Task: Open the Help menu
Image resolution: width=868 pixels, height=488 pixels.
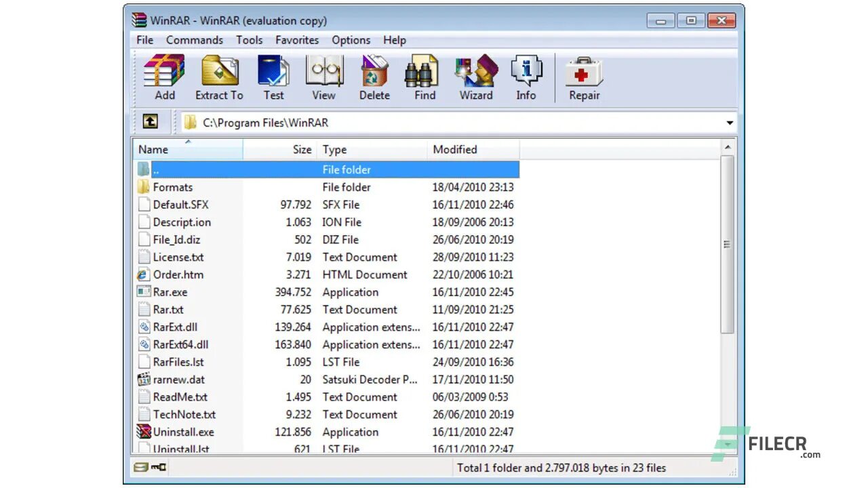Action: (395, 40)
